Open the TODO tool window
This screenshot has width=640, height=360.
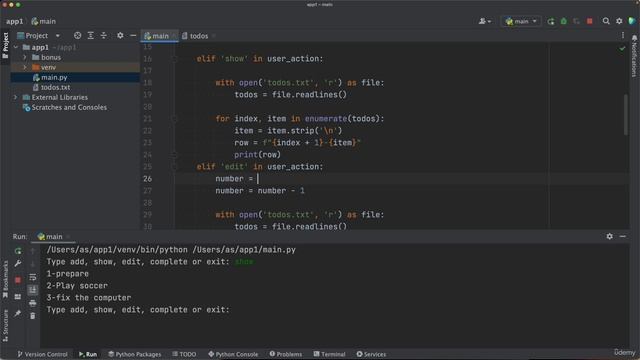point(184,354)
